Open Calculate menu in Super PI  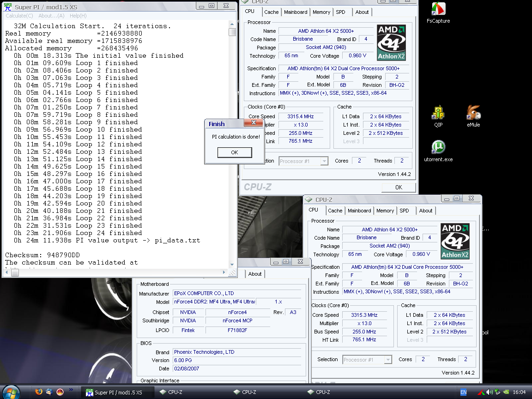click(19, 16)
